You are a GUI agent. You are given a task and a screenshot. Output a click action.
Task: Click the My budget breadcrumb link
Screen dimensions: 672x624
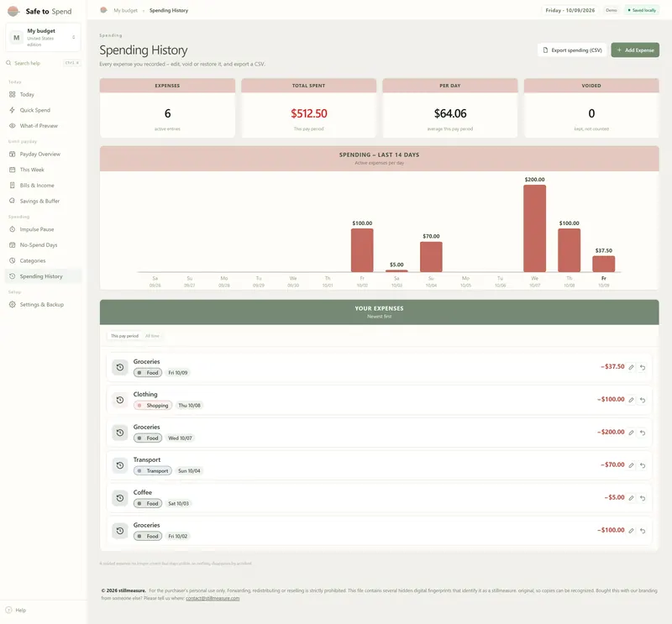pyautogui.click(x=125, y=10)
